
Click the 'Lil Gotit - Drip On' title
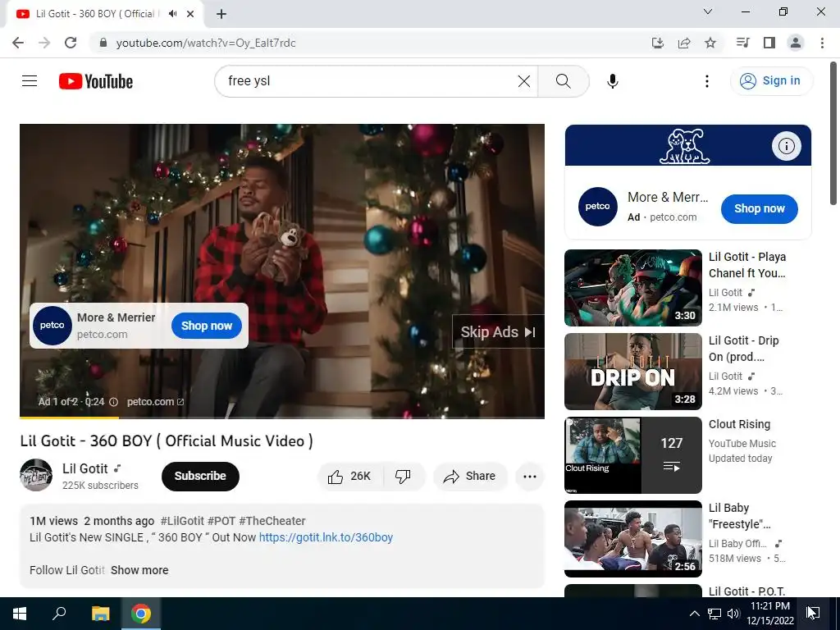pyautogui.click(x=743, y=349)
